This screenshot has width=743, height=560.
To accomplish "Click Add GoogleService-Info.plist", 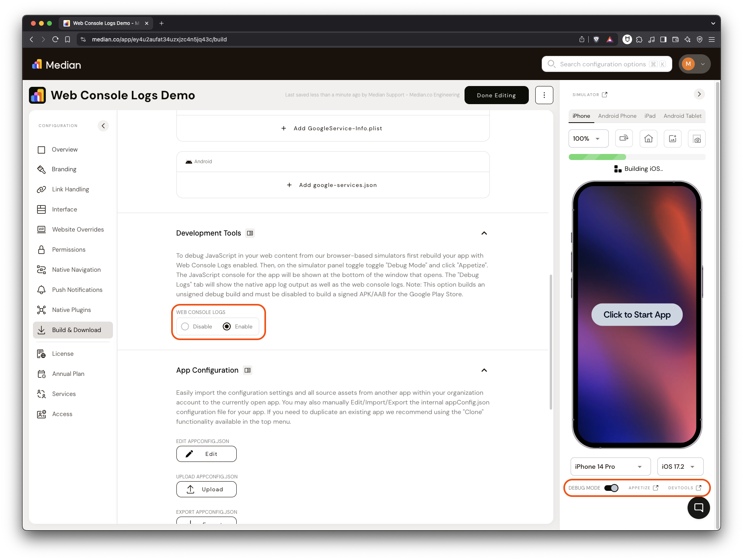I will click(x=333, y=128).
